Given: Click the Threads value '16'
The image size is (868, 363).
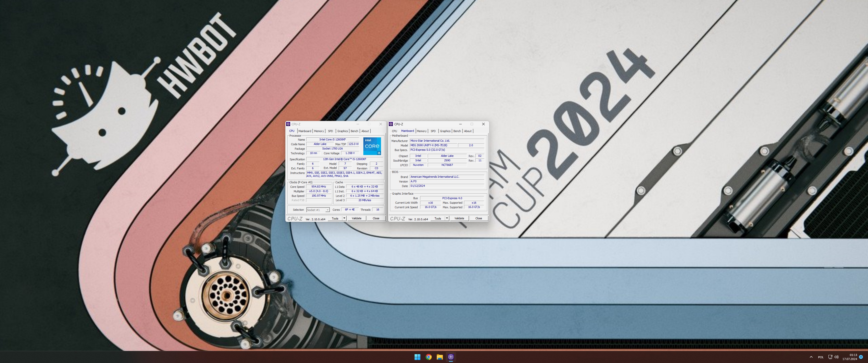Looking at the screenshot, I should (x=378, y=210).
